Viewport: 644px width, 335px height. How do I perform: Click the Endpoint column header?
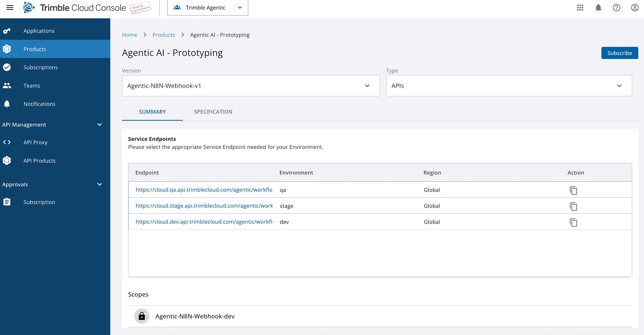(x=147, y=173)
